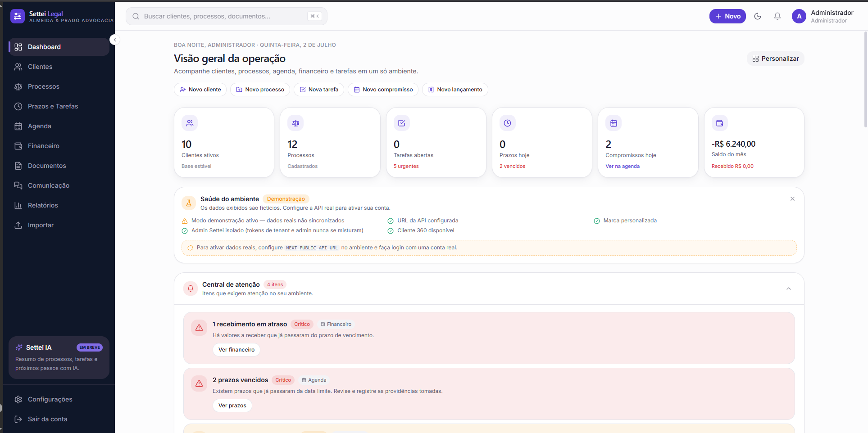868x433 pixels.
Task: Click the NEXT_PUBLIC_API_URL code text
Action: 312,248
